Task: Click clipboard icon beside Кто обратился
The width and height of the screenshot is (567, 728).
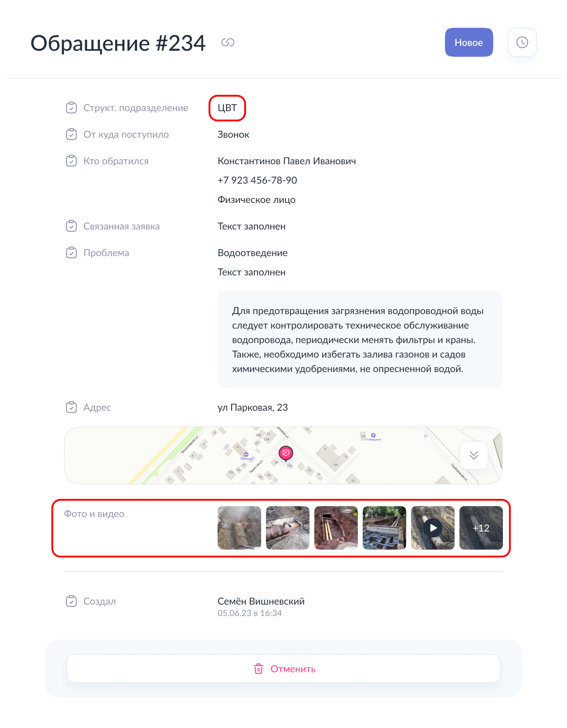Action: [71, 161]
